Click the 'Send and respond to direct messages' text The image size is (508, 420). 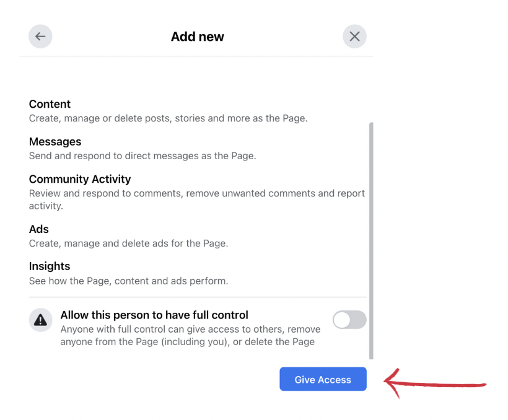click(142, 156)
